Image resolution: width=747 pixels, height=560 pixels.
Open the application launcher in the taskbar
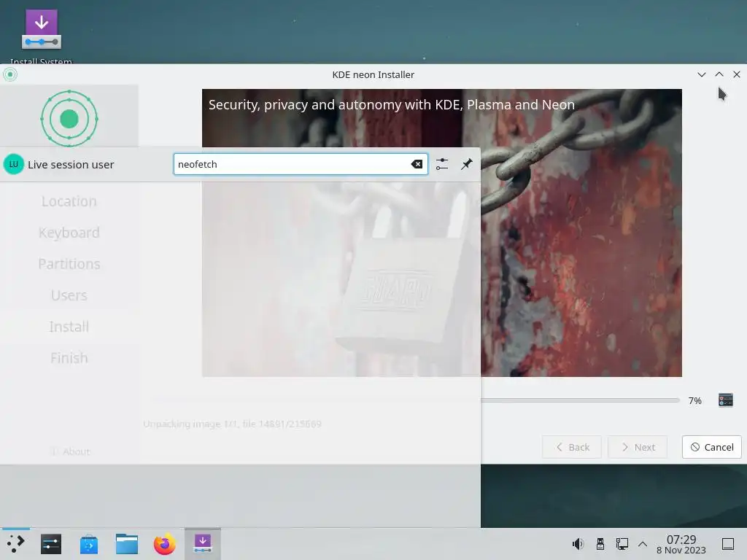pyautogui.click(x=16, y=544)
